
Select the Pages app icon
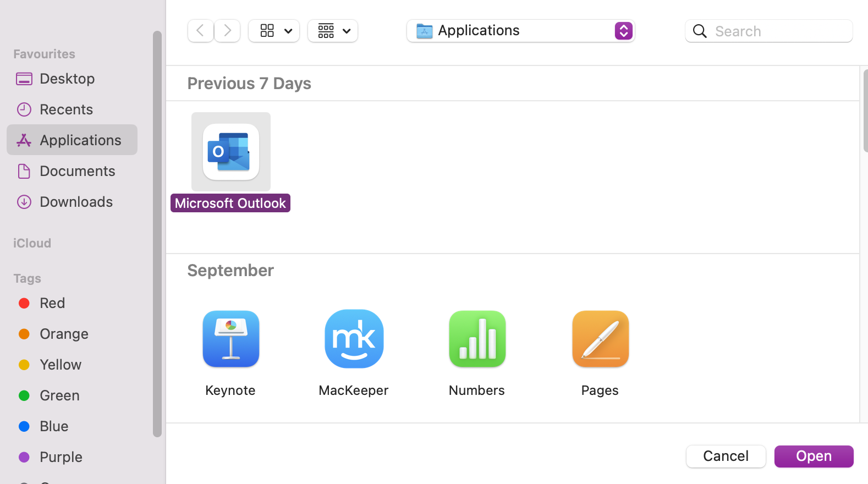click(601, 339)
